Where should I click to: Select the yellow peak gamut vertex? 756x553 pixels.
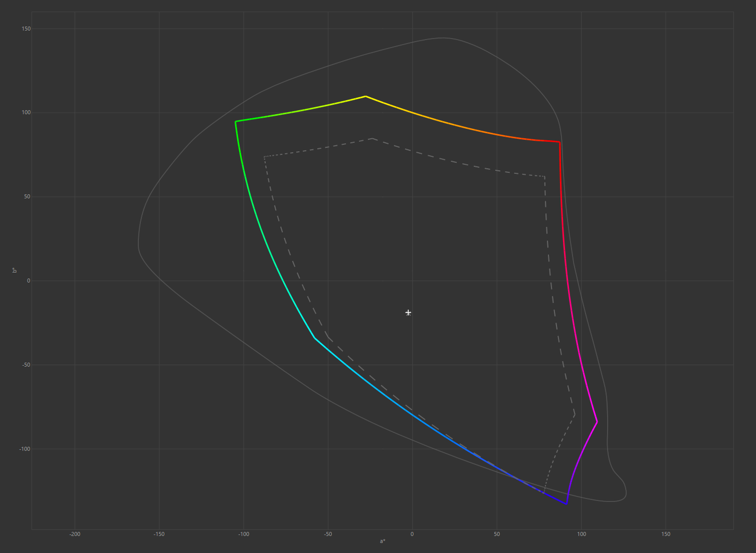coord(365,96)
